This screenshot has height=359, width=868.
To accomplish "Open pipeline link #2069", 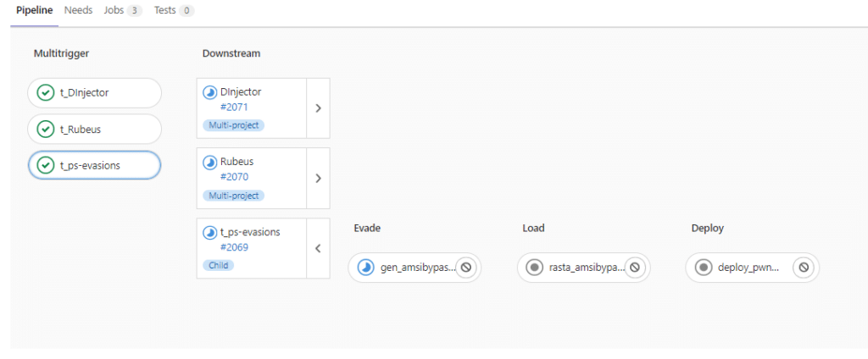I will click(234, 247).
